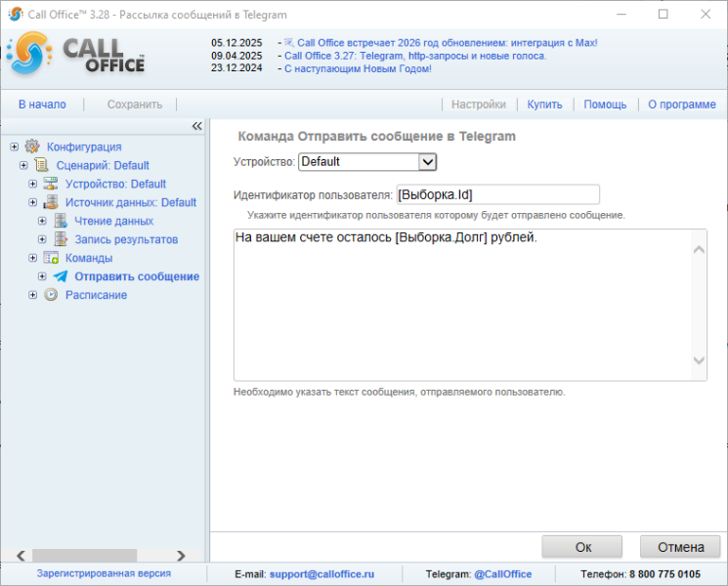Click Сохранить in the toolbar
The height and width of the screenshot is (586, 728).
(x=135, y=105)
